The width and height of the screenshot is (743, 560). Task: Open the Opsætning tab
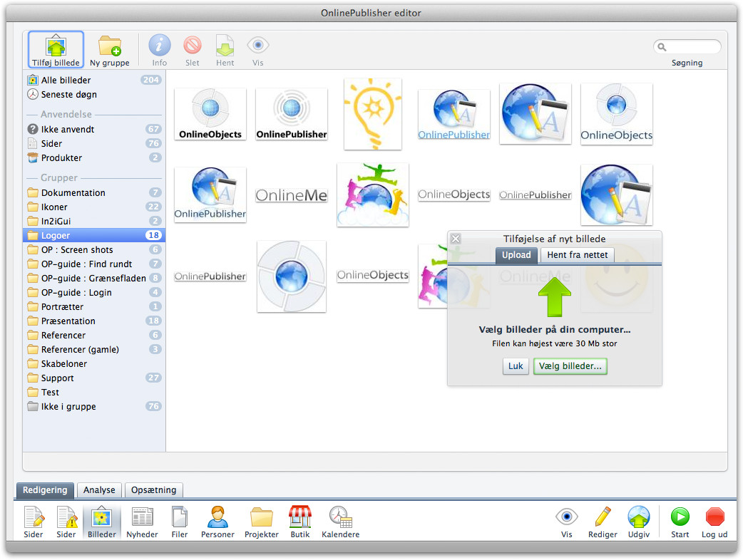[154, 490]
